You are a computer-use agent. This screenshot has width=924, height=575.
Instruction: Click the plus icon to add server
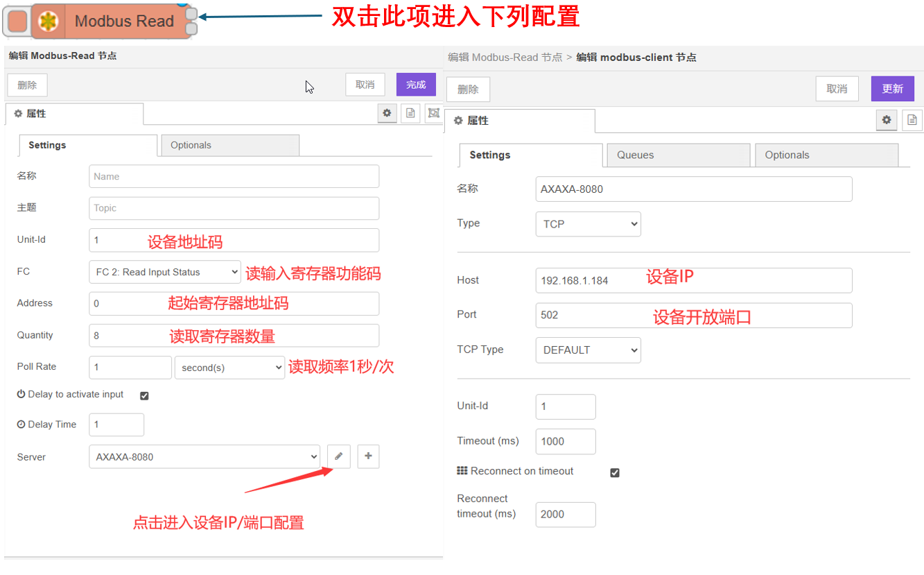[x=368, y=456]
